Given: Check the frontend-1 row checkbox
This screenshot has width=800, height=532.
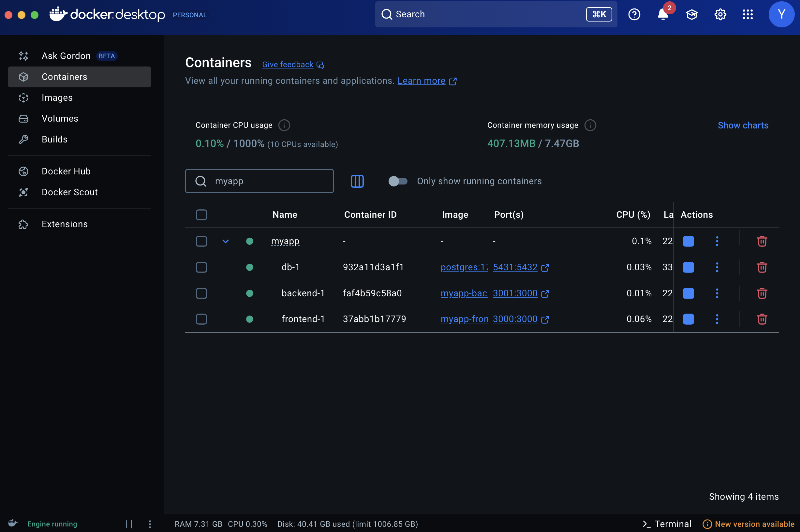Looking at the screenshot, I should pyautogui.click(x=201, y=319).
